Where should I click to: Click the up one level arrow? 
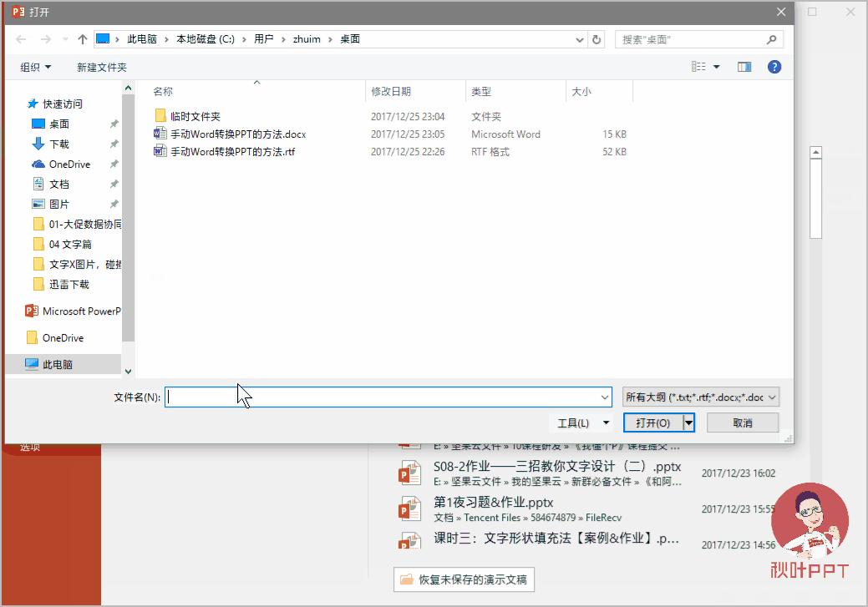tap(83, 39)
